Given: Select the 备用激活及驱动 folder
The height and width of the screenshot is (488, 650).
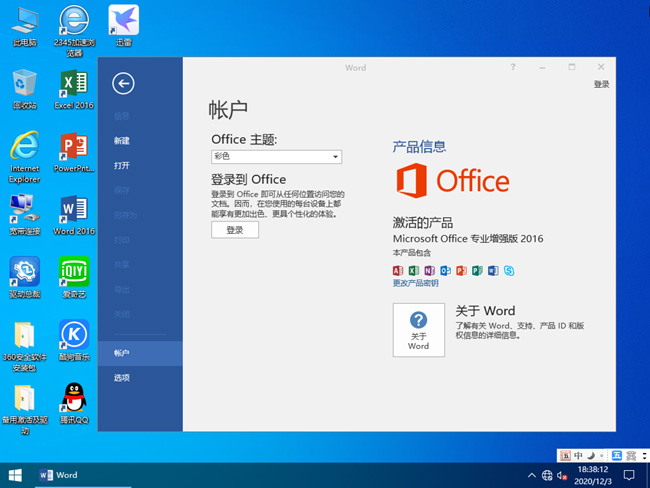Looking at the screenshot, I should point(24,410).
